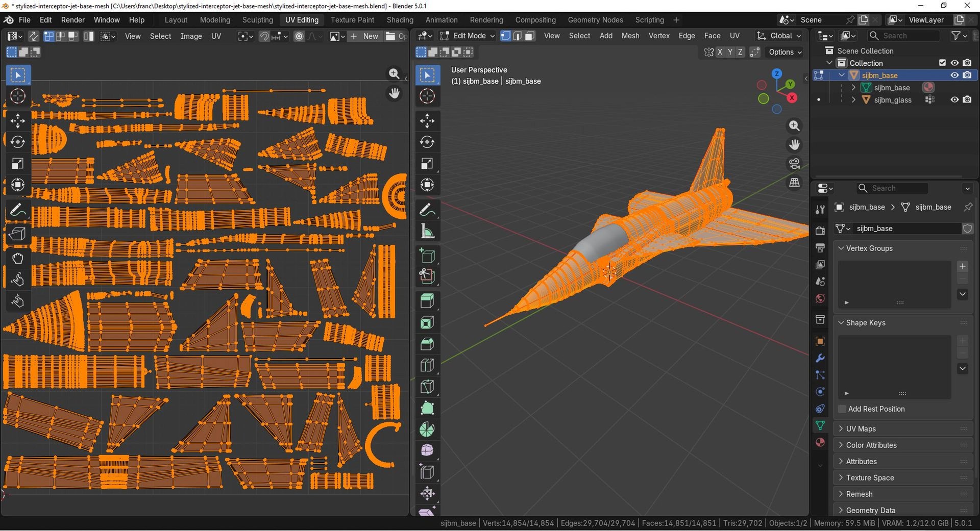Select the Measure tool in 3D viewport
Screen dimensions: 980x531
[x=427, y=231]
